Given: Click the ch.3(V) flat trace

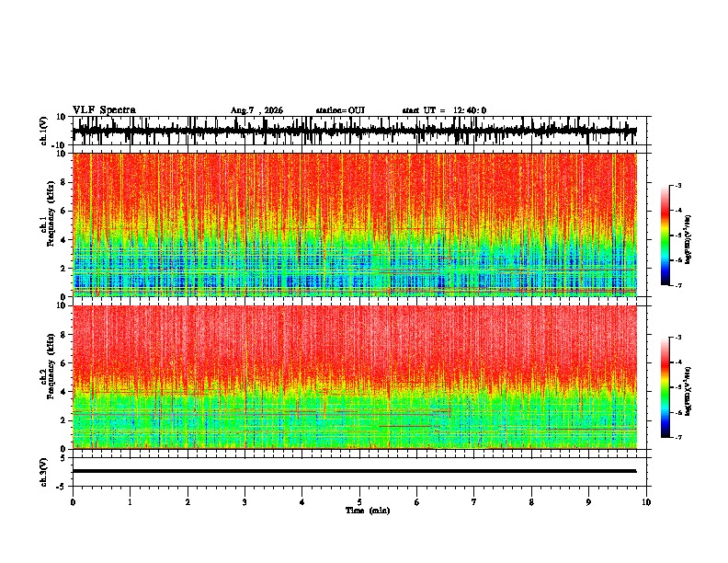Looking at the screenshot, I should click(355, 471).
